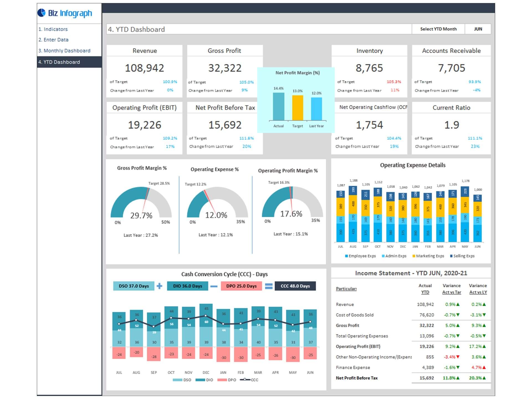Open the Indicators page
The image size is (532, 399).
(53, 29)
